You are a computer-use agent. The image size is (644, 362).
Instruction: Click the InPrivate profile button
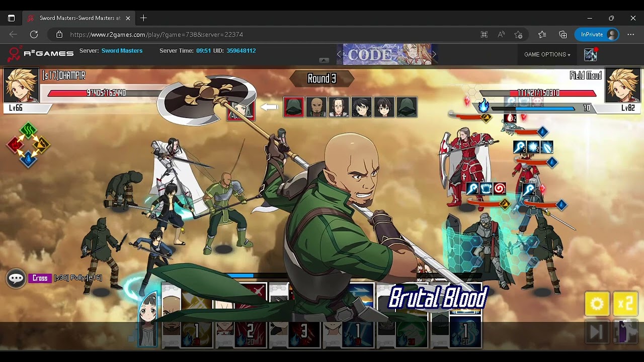pos(597,35)
